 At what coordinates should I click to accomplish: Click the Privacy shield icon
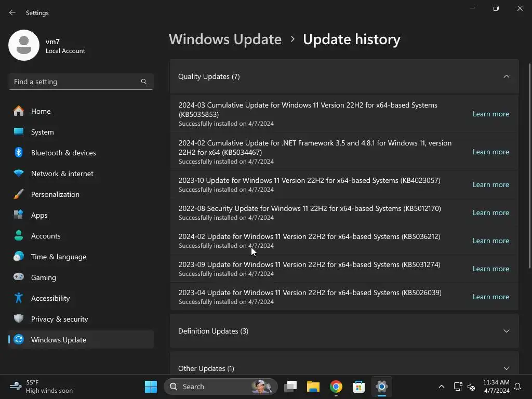(19, 318)
